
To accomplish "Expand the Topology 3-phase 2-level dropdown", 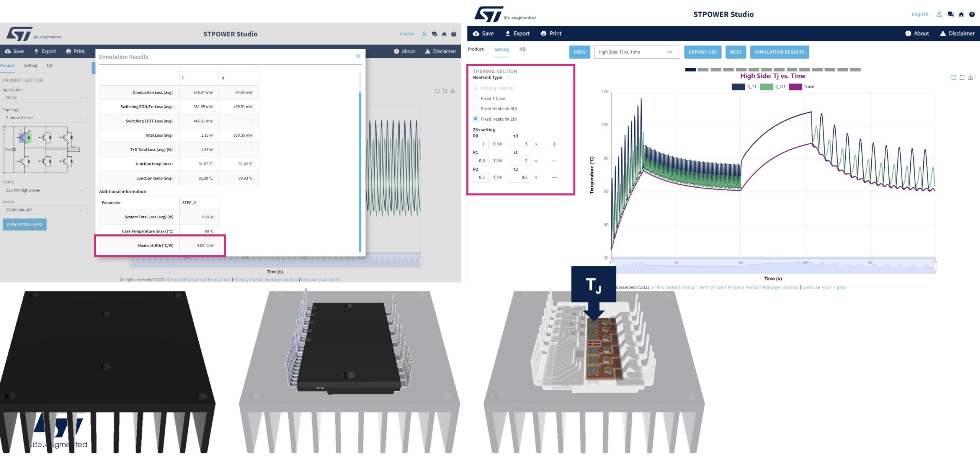I will click(x=44, y=118).
